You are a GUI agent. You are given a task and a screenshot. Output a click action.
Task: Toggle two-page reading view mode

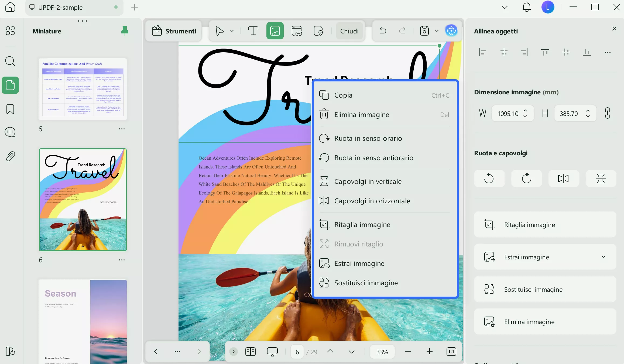pyautogui.click(x=250, y=352)
